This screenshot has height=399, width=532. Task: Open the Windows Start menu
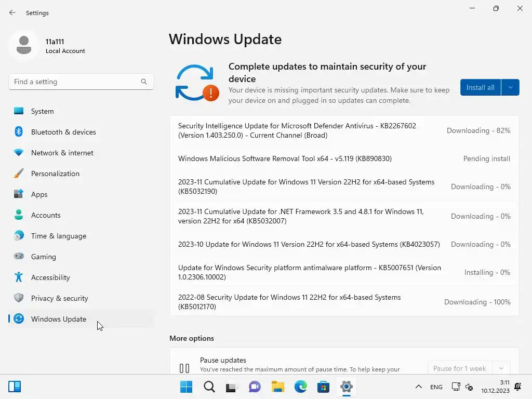186,387
